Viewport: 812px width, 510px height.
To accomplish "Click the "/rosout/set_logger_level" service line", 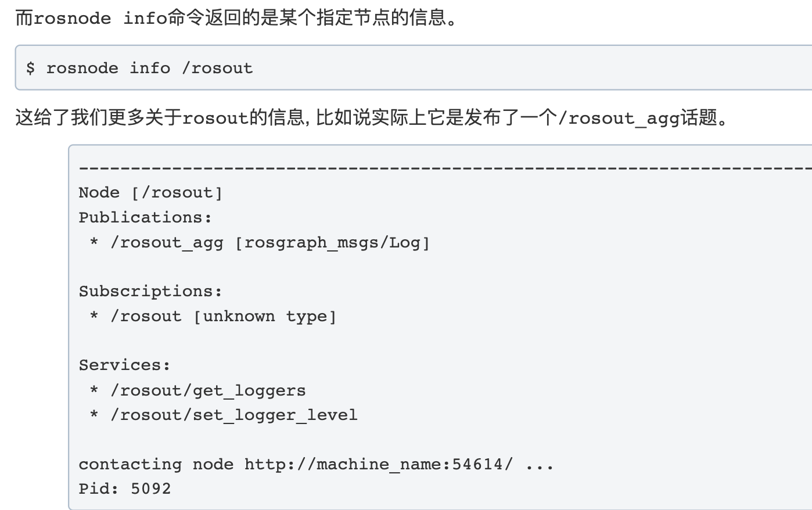I will click(233, 415).
